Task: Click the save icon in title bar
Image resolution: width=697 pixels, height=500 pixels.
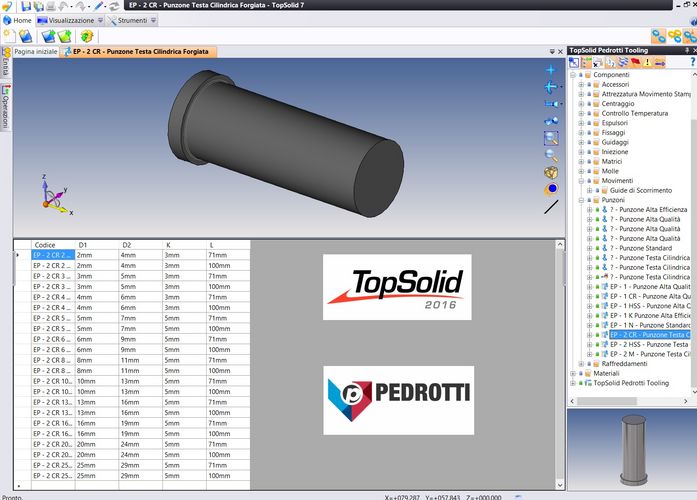Action: (x=25, y=6)
